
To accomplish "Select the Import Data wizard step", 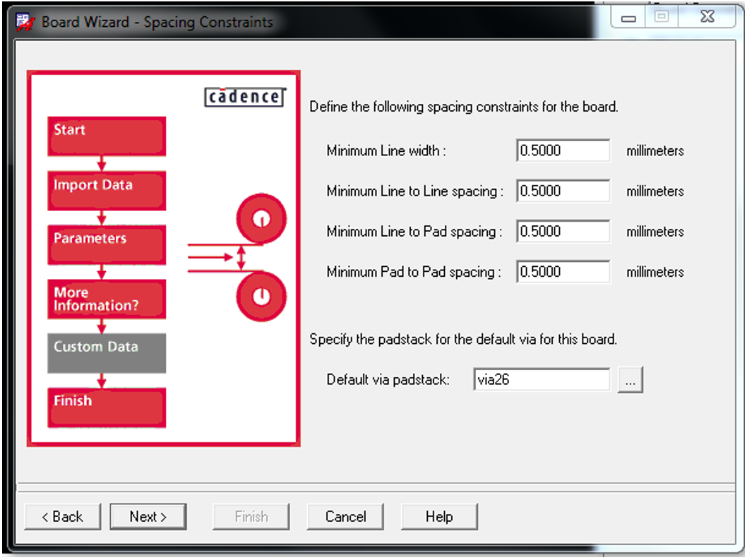I will tap(107, 190).
